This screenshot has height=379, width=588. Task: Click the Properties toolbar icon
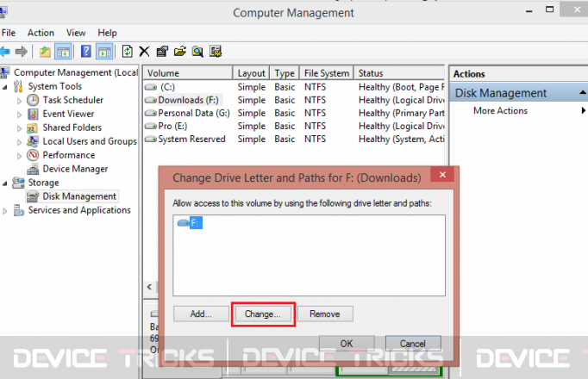point(162,52)
